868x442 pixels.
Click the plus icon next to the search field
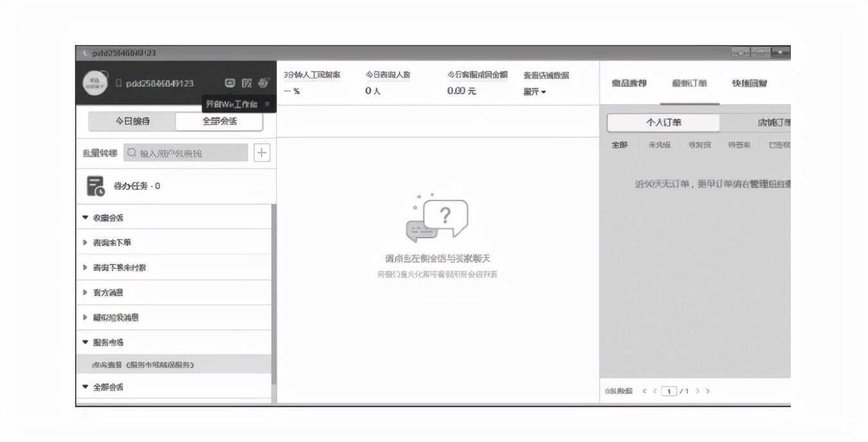click(261, 152)
